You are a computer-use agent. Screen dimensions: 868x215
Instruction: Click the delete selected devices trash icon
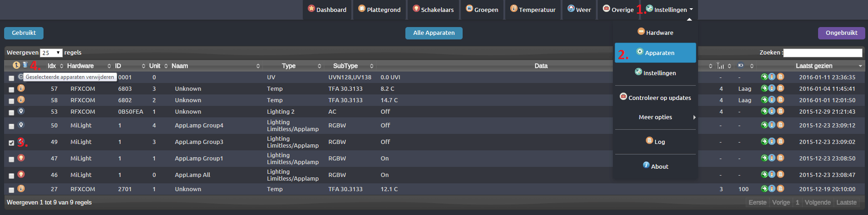coord(25,65)
